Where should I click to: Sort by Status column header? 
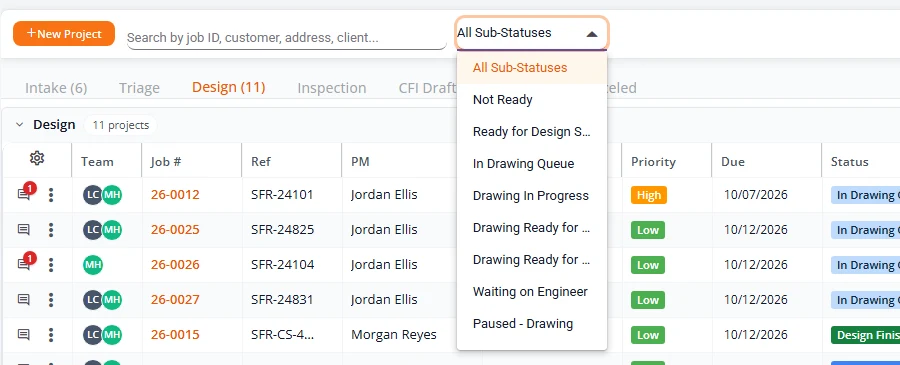(x=849, y=162)
